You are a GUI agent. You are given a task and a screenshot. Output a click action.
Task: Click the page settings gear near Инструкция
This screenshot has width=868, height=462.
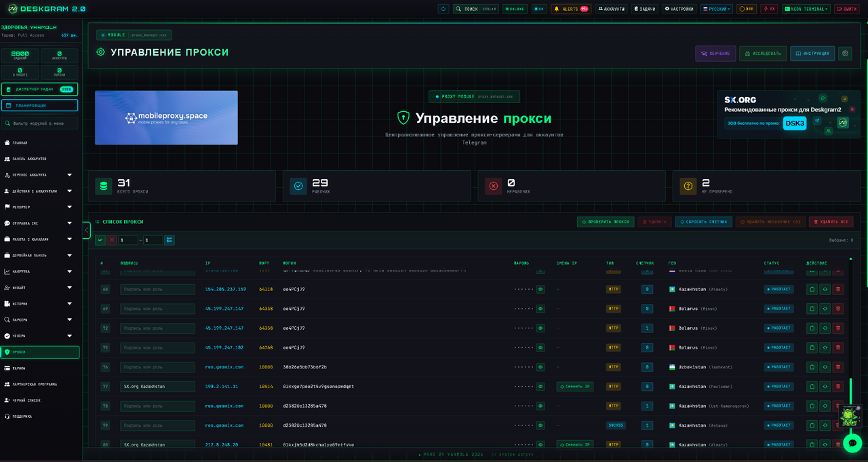(x=845, y=53)
